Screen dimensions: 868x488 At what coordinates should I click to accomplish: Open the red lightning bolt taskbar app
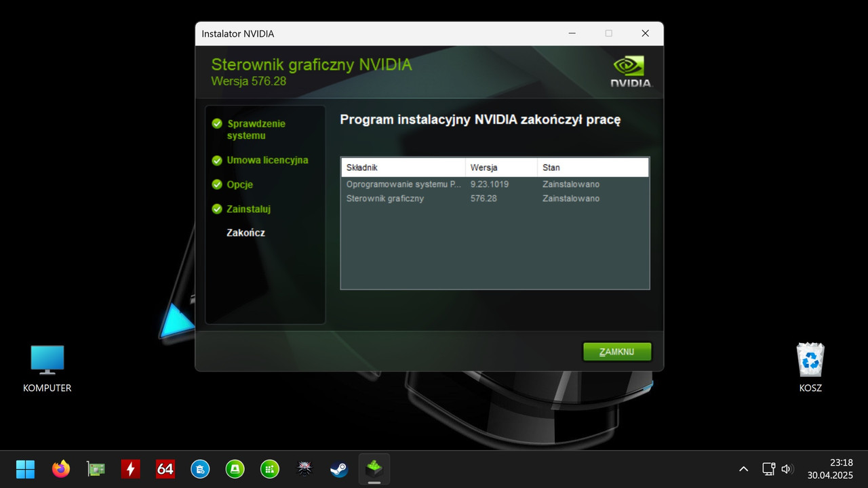coord(131,468)
